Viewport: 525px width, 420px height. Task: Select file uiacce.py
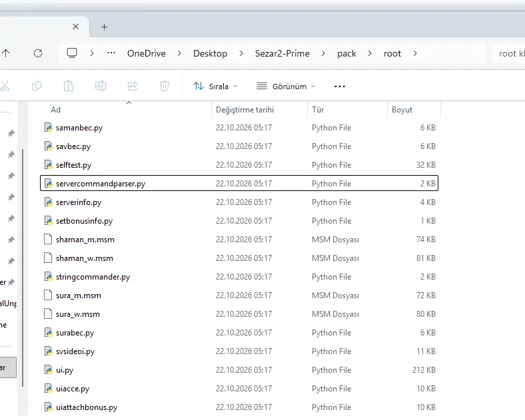[239, 389]
